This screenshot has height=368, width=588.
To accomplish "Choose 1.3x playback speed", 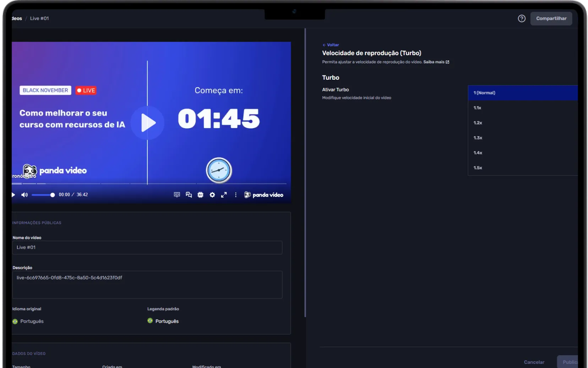I will (523, 138).
